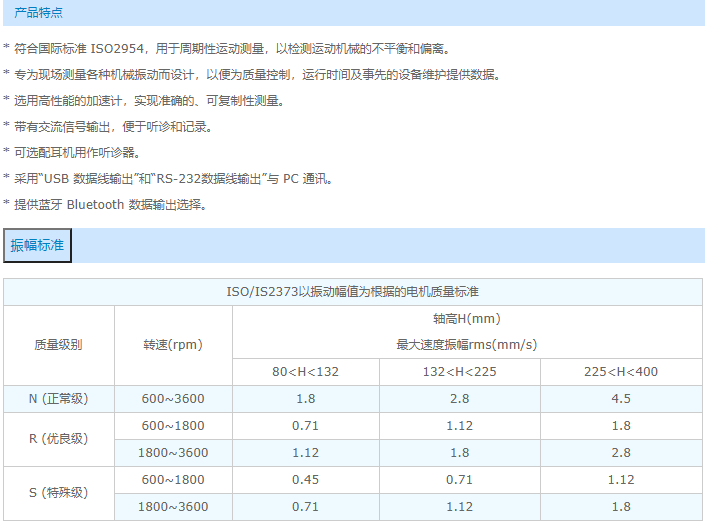
Task: Click the 4.5 value cell
Action: click(x=620, y=399)
